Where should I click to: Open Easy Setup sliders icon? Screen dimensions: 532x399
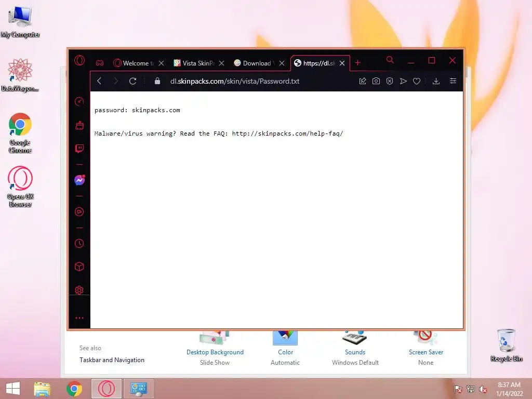coord(453,81)
